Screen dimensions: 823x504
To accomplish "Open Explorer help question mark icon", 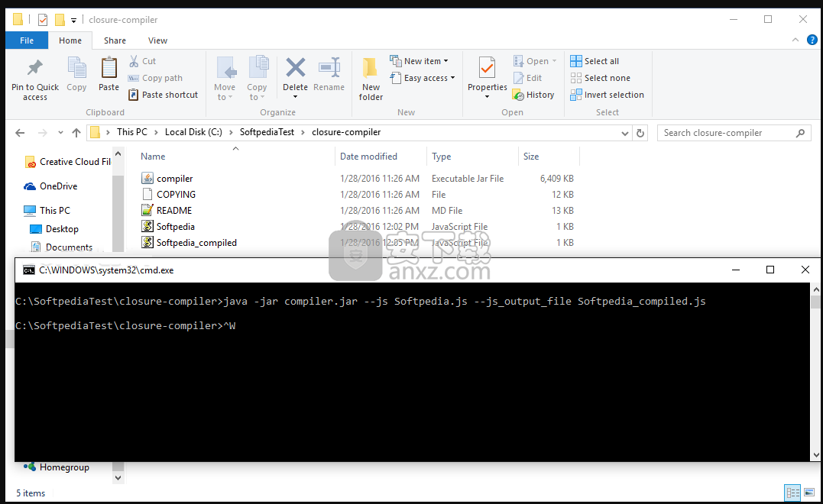I will pos(812,40).
